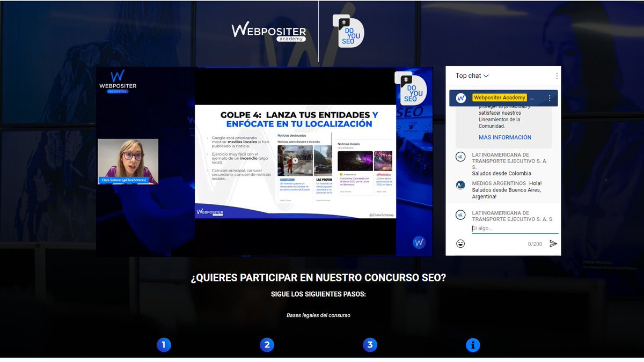Open the emoji picker in chat
The image size is (644, 362).
pos(460,243)
